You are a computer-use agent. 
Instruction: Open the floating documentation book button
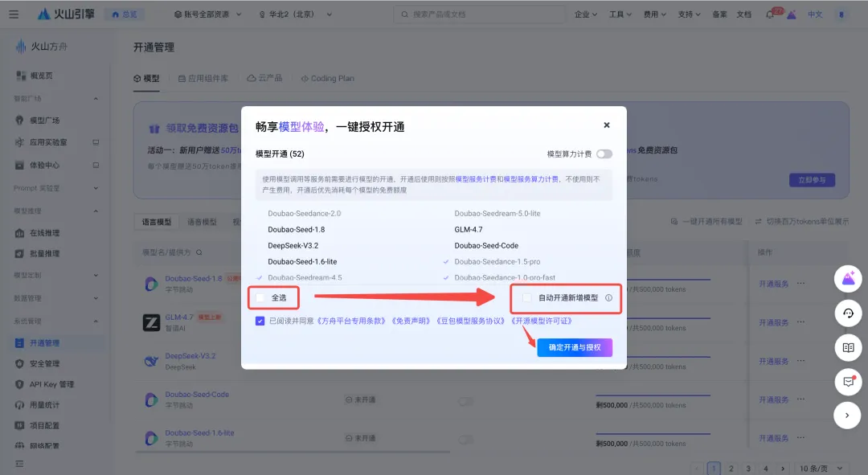pos(848,348)
